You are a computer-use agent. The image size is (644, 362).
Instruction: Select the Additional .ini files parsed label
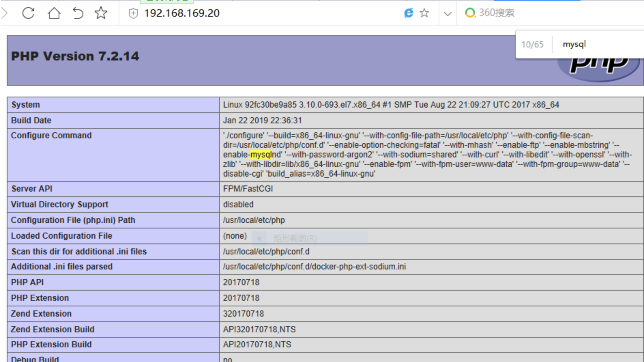click(61, 267)
